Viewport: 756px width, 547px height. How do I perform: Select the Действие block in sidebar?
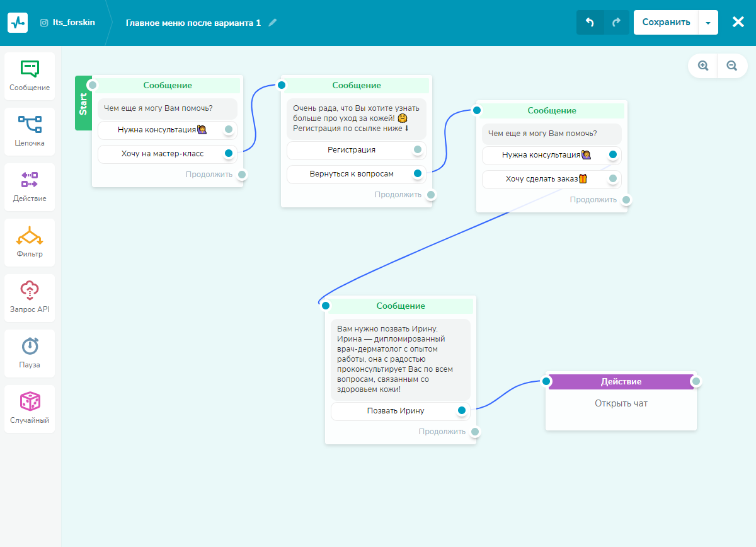(30, 187)
